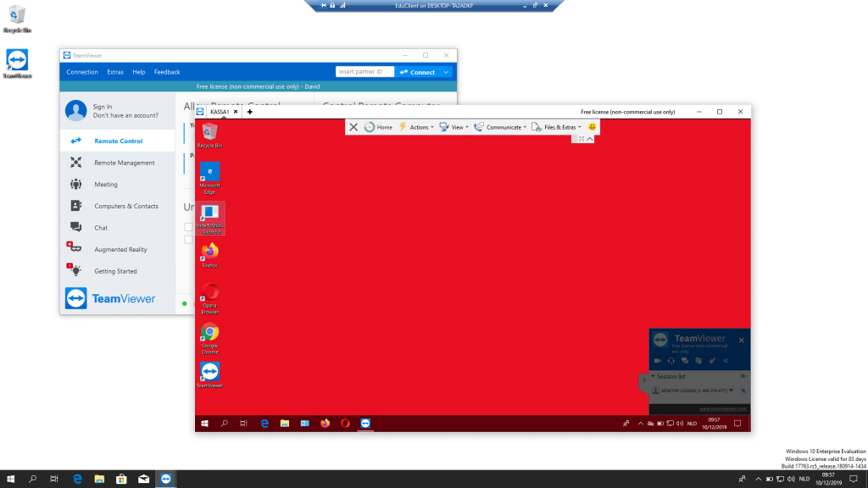Click the Mail icon in the local taskbar

[x=143, y=480]
